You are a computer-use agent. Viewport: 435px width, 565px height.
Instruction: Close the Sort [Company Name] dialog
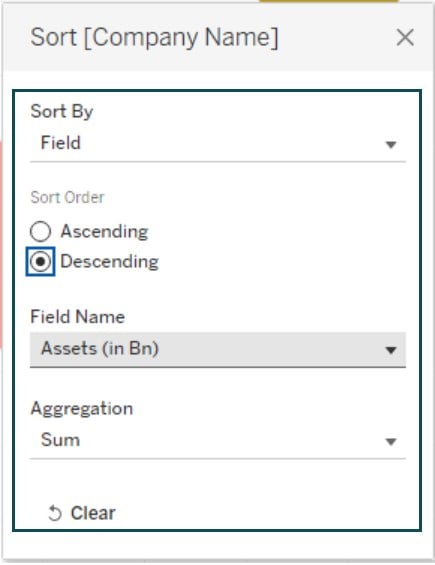click(x=405, y=37)
